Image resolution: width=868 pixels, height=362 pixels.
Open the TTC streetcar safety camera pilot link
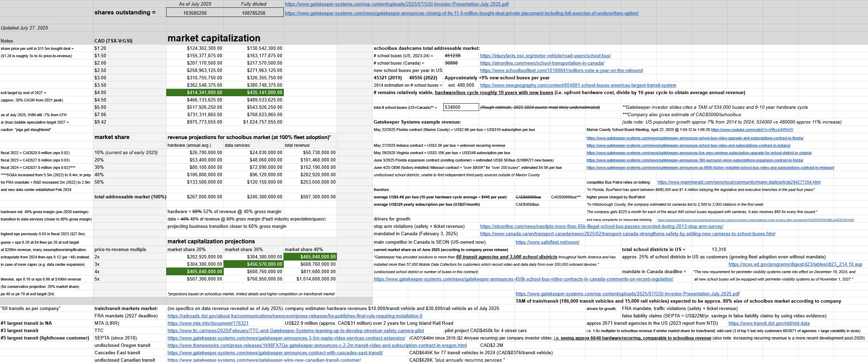click(x=295, y=331)
